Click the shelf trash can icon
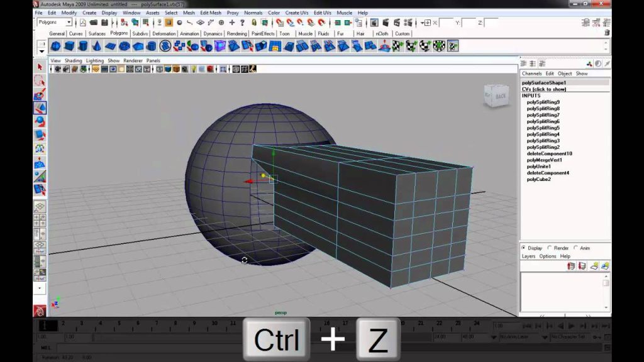Screen dimensions: 644x362 [607, 33]
